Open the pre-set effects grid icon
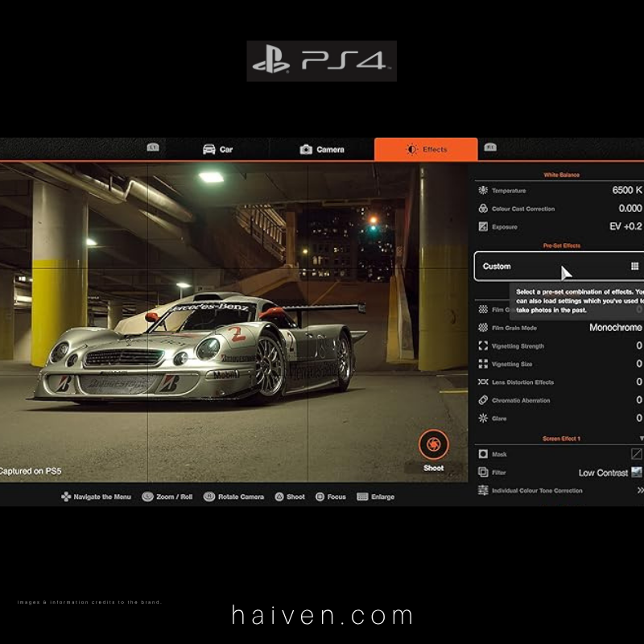The width and height of the screenshot is (644, 644). tap(635, 266)
